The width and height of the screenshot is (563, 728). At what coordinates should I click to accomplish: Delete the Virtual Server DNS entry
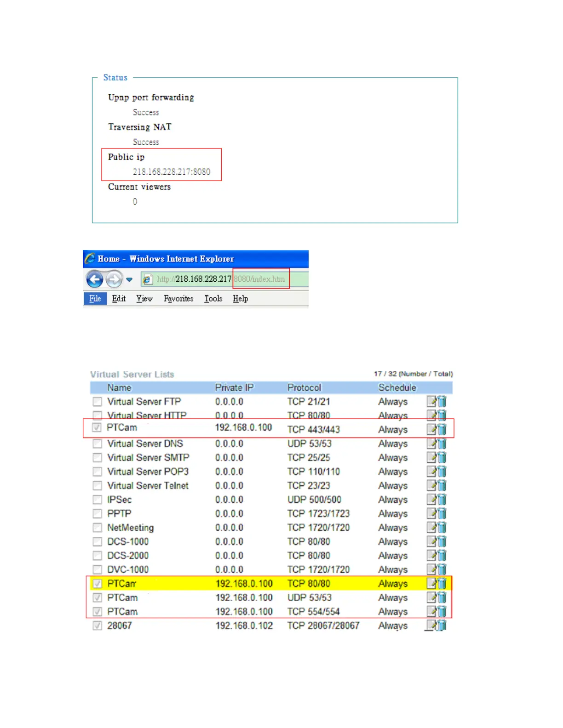coord(442,444)
